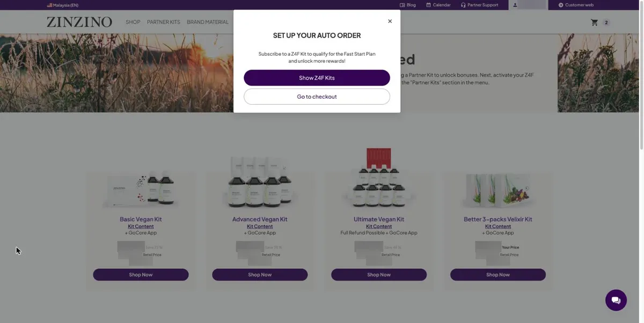644x323 pixels.
Task: Shop Now for Ultimate Vegan Kit
Action: tap(379, 275)
